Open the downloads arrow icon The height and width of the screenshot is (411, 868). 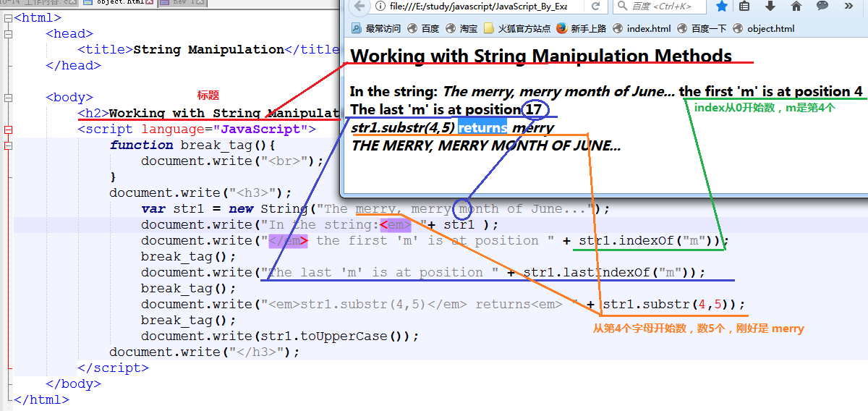coord(770,7)
